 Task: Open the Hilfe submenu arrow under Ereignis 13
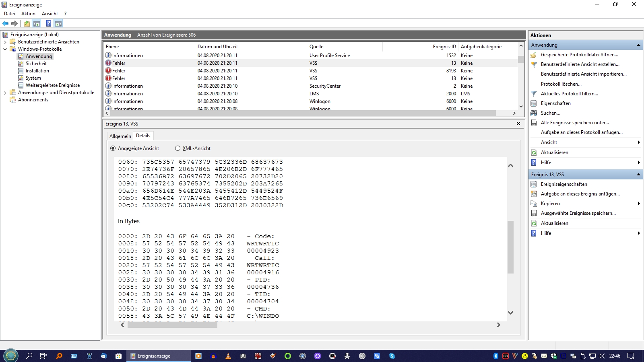(639, 233)
